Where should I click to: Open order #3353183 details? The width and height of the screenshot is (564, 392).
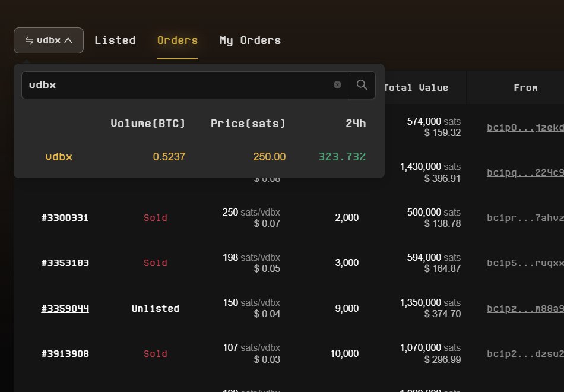coord(65,263)
